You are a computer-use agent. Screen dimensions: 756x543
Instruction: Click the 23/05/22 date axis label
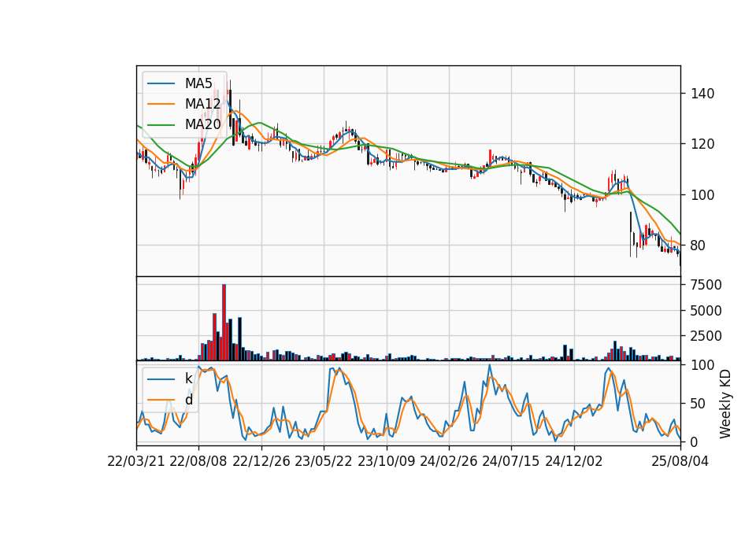pos(324,461)
